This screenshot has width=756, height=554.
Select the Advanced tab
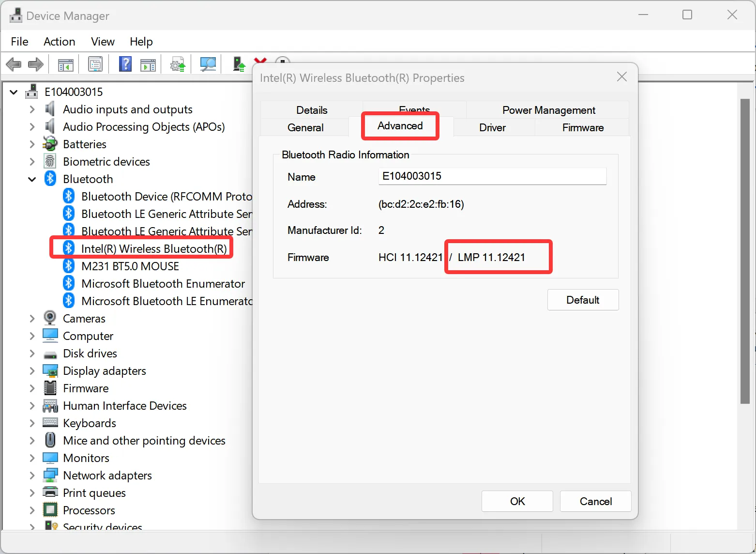pyautogui.click(x=400, y=126)
